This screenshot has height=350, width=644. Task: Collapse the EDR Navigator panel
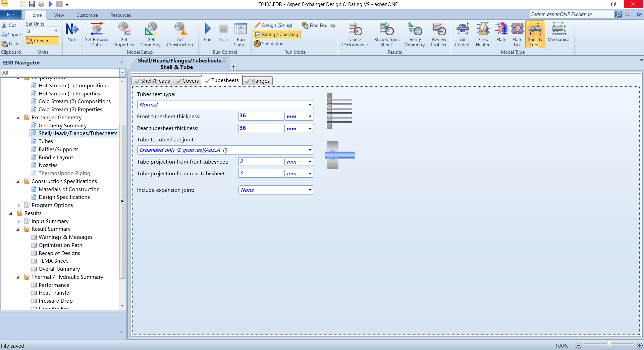click(122, 62)
